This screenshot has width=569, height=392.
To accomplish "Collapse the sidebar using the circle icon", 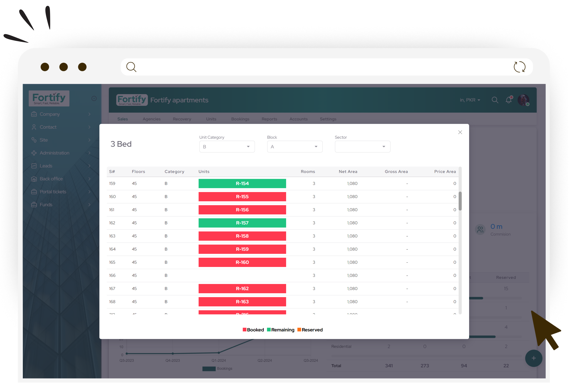I will click(x=94, y=99).
